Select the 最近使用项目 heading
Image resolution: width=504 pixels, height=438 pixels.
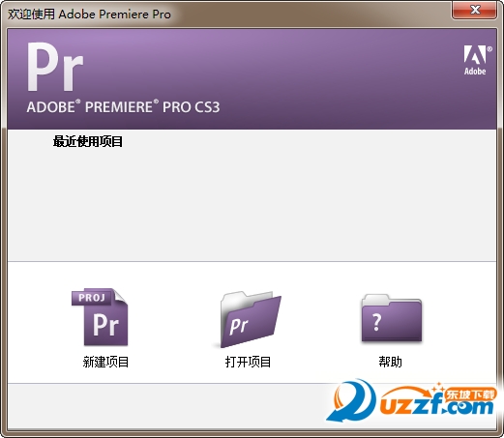click(x=88, y=141)
